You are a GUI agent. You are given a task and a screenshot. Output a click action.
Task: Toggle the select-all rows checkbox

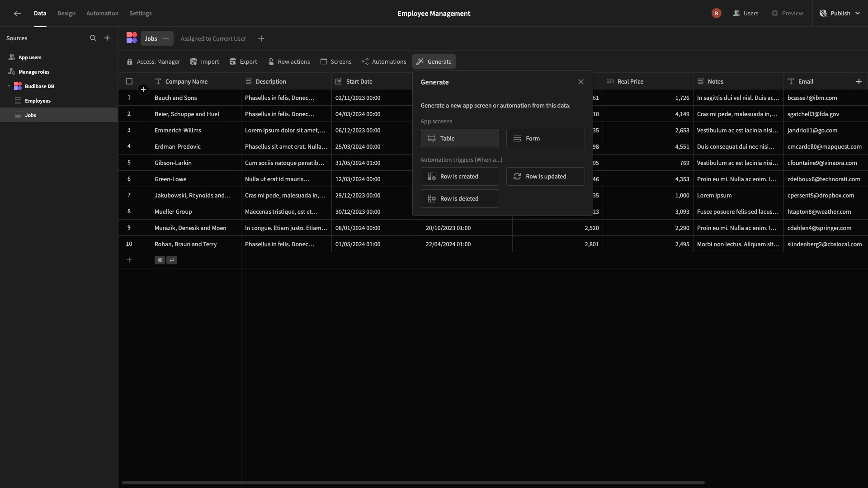(129, 81)
